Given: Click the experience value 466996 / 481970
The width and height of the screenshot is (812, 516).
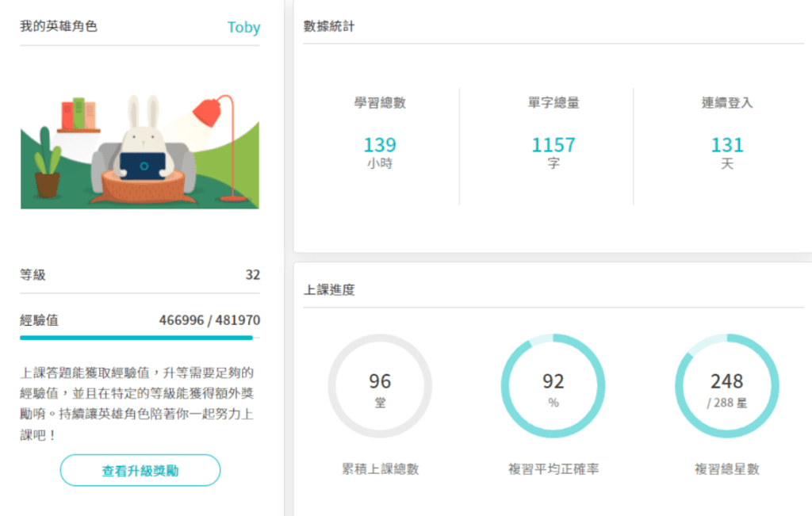Looking at the screenshot, I should tap(209, 321).
